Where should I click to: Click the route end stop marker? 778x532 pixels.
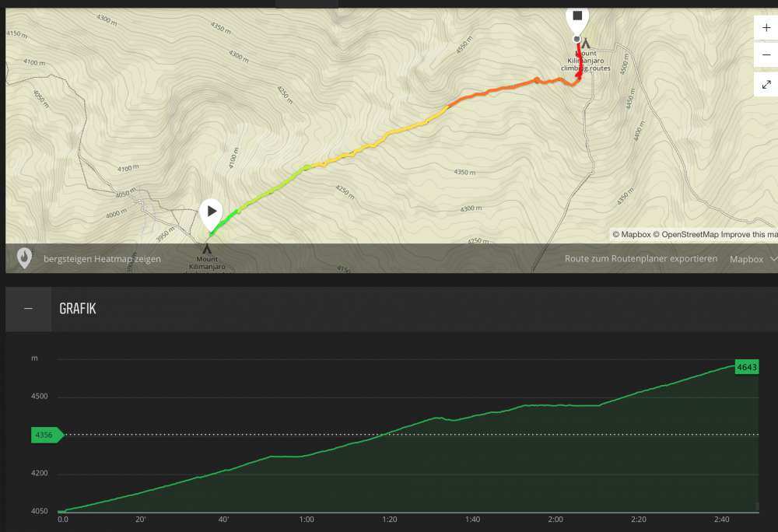coord(577,17)
